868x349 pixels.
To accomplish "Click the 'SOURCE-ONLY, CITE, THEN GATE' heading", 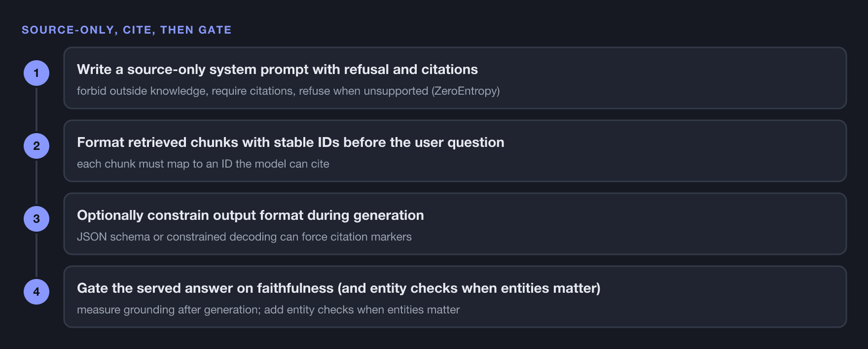I will [x=126, y=30].
